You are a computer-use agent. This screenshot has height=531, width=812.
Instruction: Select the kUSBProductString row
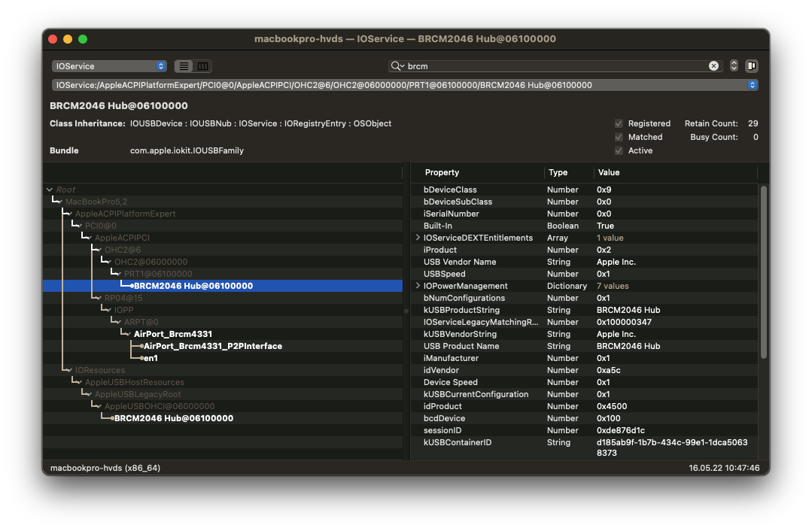[584, 310]
